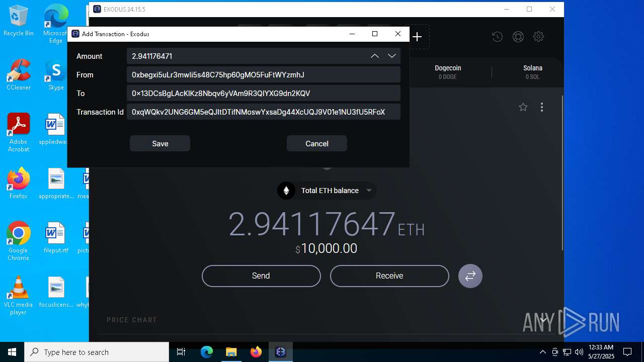The width and height of the screenshot is (644, 362).
Task: Open Exodus settings gear icon
Action: click(x=538, y=36)
